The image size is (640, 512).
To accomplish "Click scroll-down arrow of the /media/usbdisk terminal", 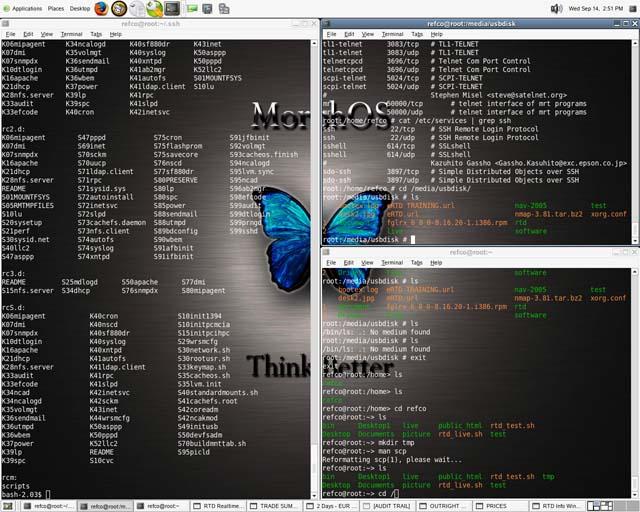I will point(635,241).
